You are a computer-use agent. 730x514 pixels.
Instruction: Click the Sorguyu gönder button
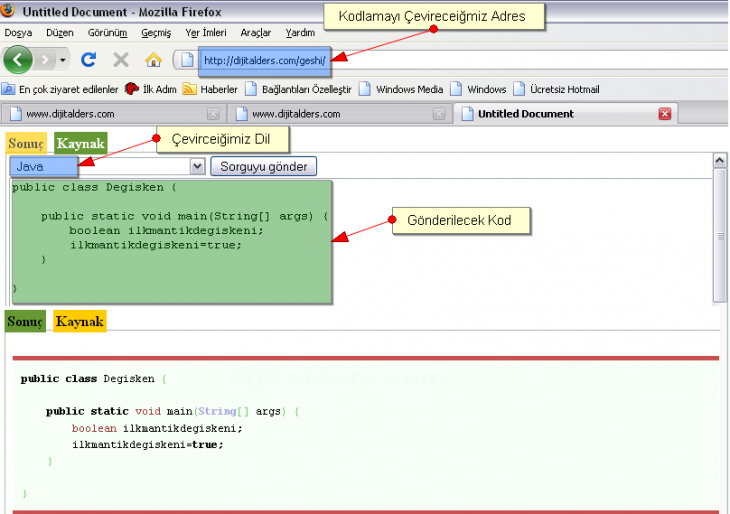[x=264, y=166]
